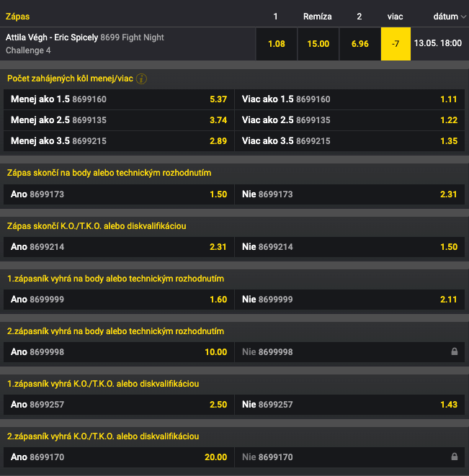Choose Ano 8699173 at odds 1.50

(x=119, y=194)
